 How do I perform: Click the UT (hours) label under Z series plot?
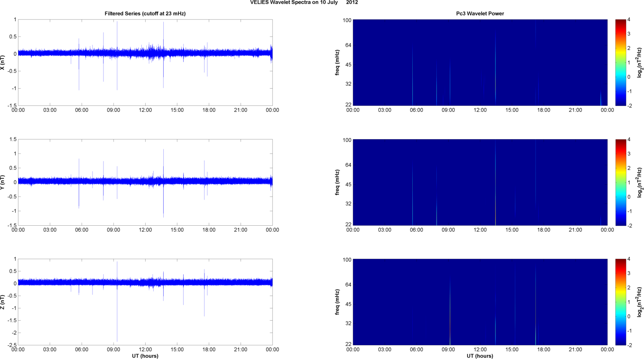pos(145,356)
